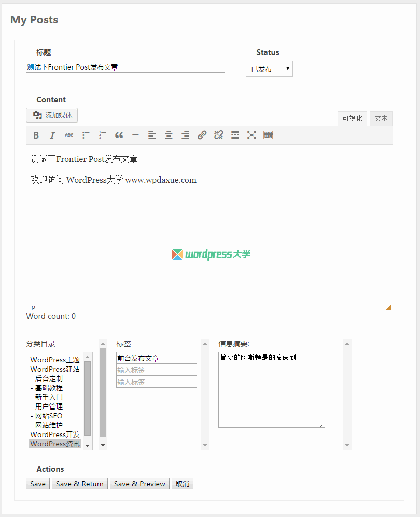Screen dimensions: 420x517
Task: Apply italic formatting
Action: coord(52,135)
